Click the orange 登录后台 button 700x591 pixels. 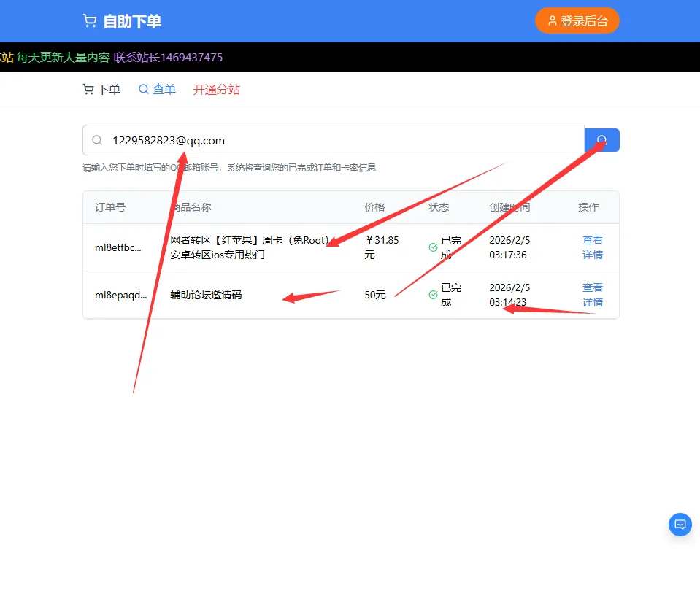(577, 20)
